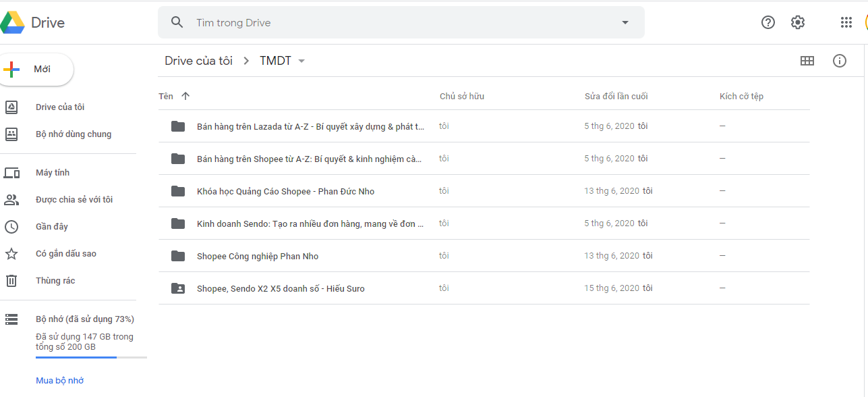Image resolution: width=868 pixels, height=397 pixels.
Task: Click folder icon of "Khóa học Quảng Cáo" row
Action: click(178, 191)
